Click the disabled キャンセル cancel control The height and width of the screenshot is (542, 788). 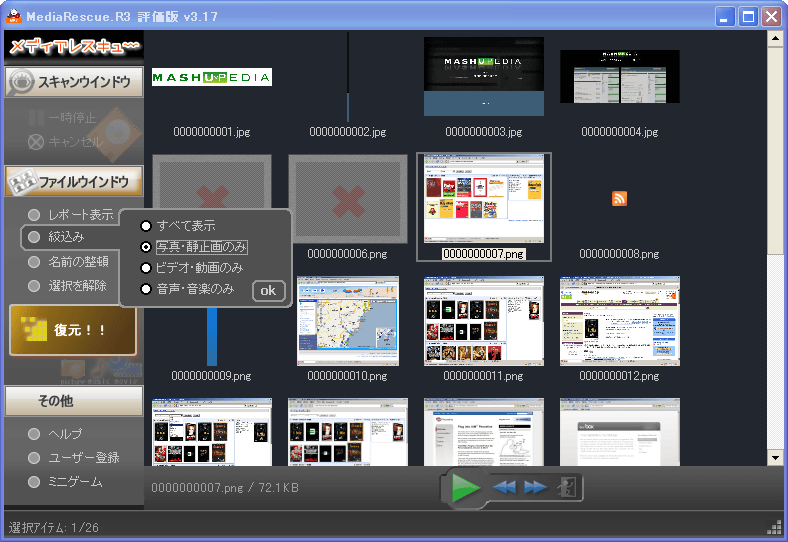[x=65, y=142]
